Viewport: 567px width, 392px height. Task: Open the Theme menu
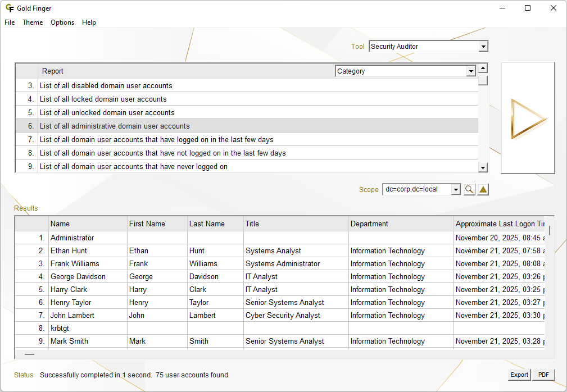33,22
